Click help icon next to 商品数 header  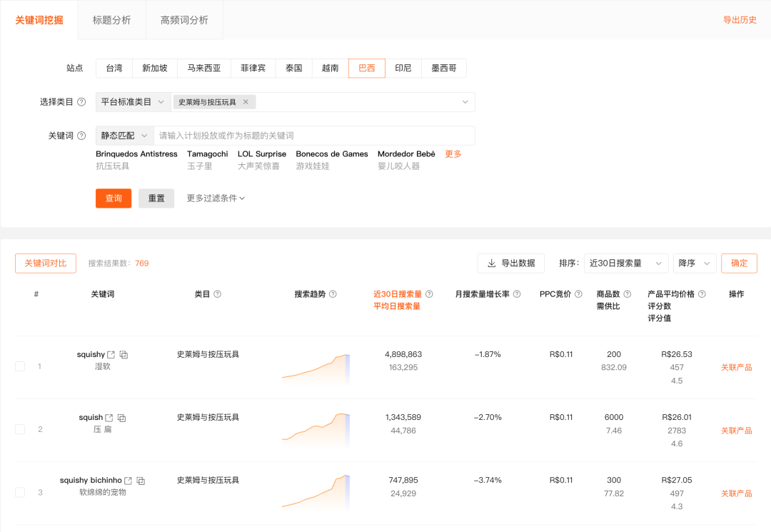(x=628, y=294)
